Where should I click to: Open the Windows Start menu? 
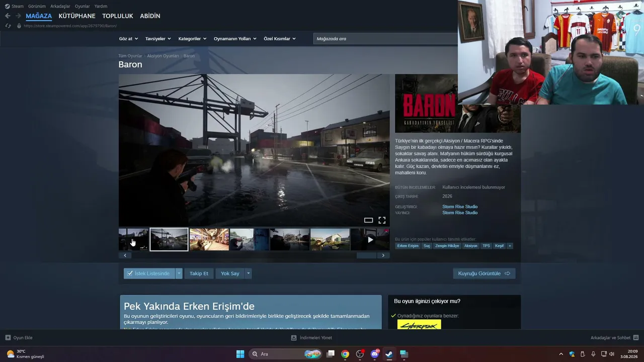(240, 354)
